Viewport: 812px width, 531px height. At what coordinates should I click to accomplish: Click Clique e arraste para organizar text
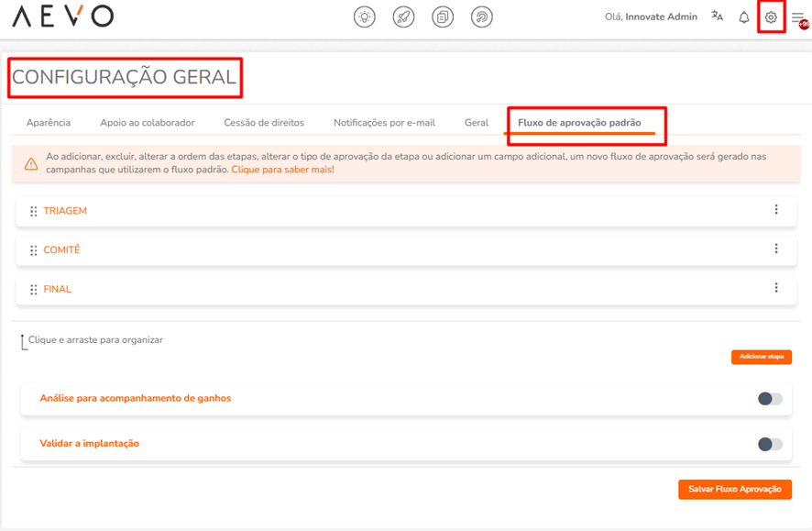96,340
